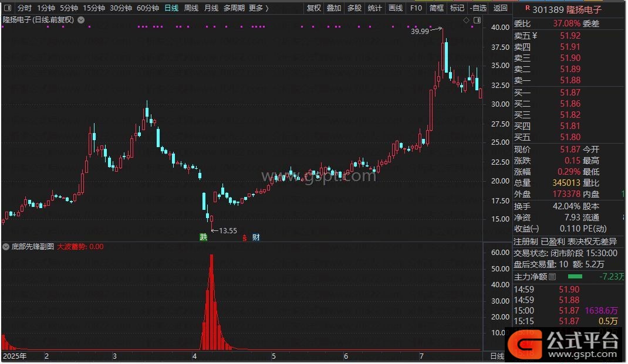
Task: Switch chart to 日线 daily period
Action: pyautogui.click(x=171, y=8)
